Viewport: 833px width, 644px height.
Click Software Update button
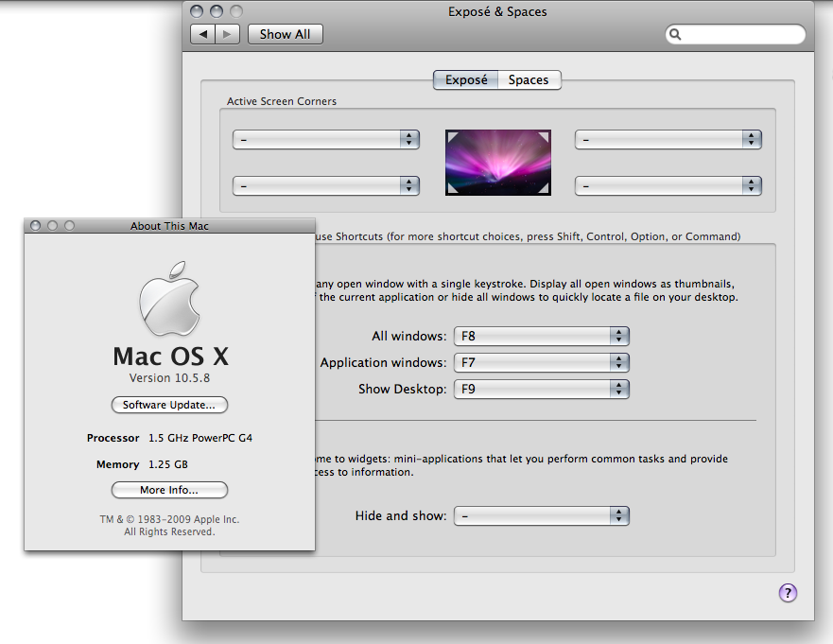tap(169, 405)
